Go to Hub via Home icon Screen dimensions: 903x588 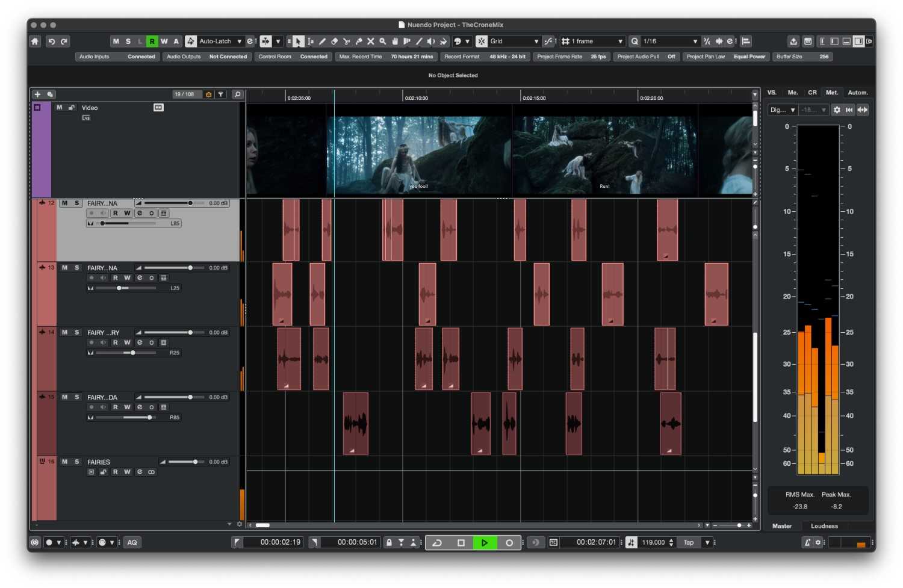coord(35,42)
